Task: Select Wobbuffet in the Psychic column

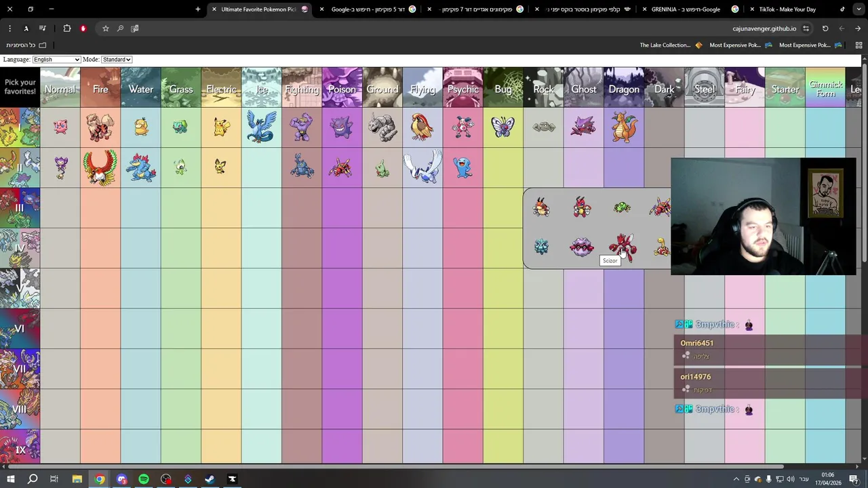Action: click(463, 167)
